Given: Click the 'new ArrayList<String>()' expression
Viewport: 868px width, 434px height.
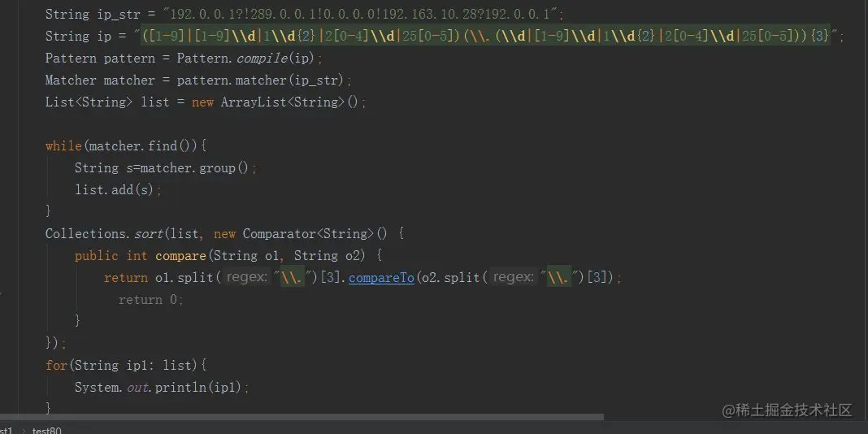Looking at the screenshot, I should point(276,102).
